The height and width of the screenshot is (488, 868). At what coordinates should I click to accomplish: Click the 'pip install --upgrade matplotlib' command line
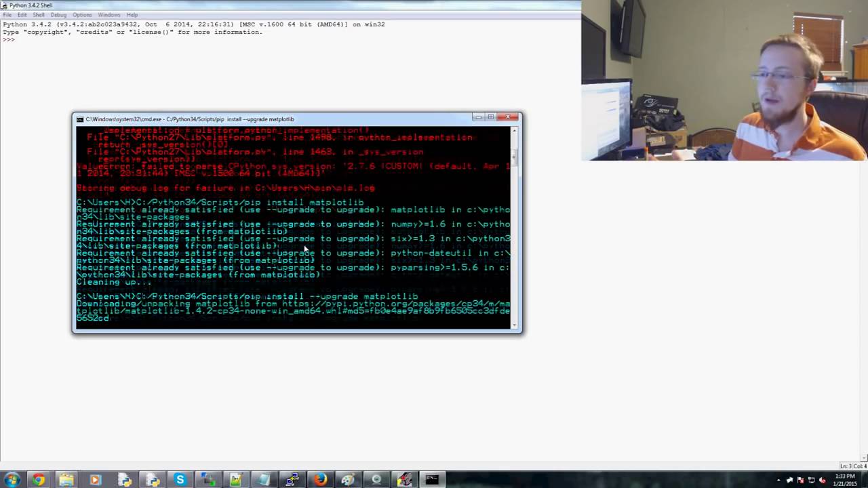click(247, 296)
